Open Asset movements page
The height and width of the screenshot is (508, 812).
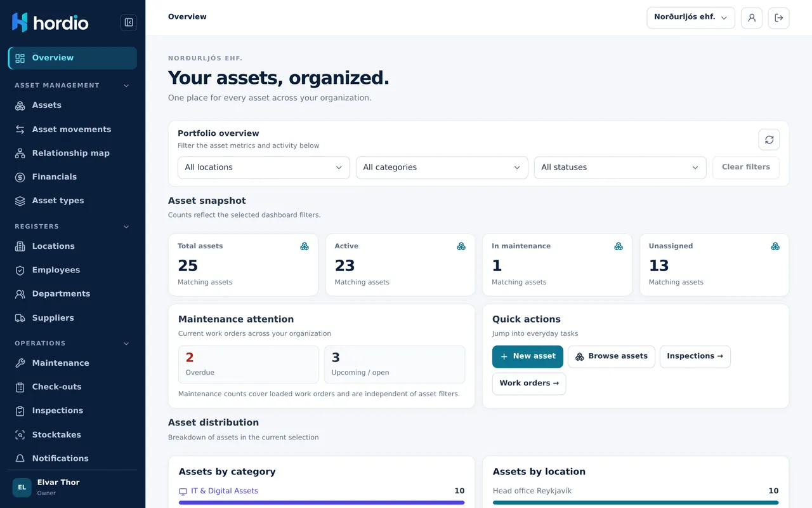[72, 130]
